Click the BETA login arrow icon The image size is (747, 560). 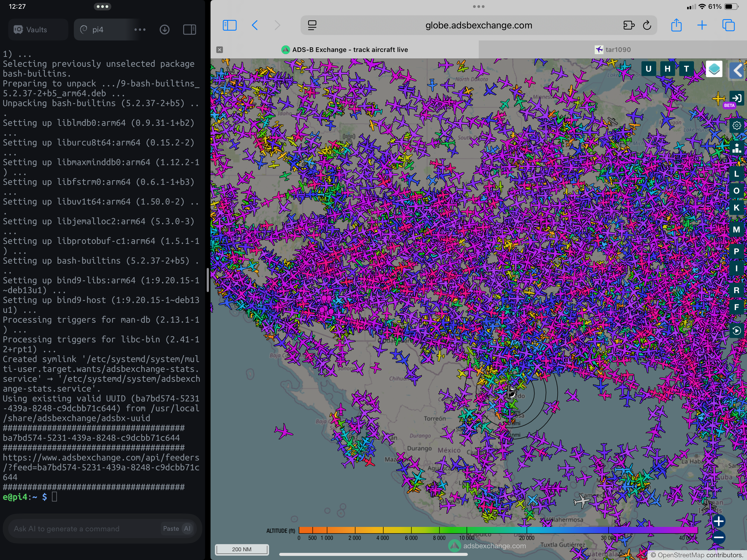click(x=737, y=98)
